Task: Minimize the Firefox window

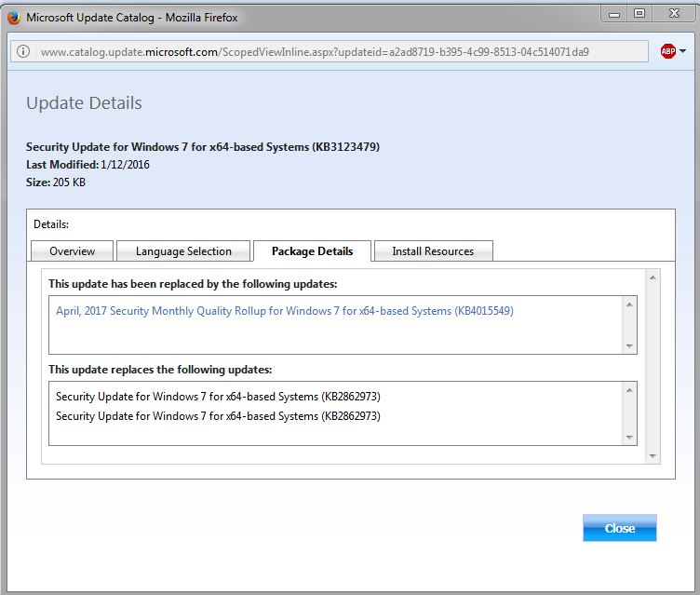Action: (614, 14)
